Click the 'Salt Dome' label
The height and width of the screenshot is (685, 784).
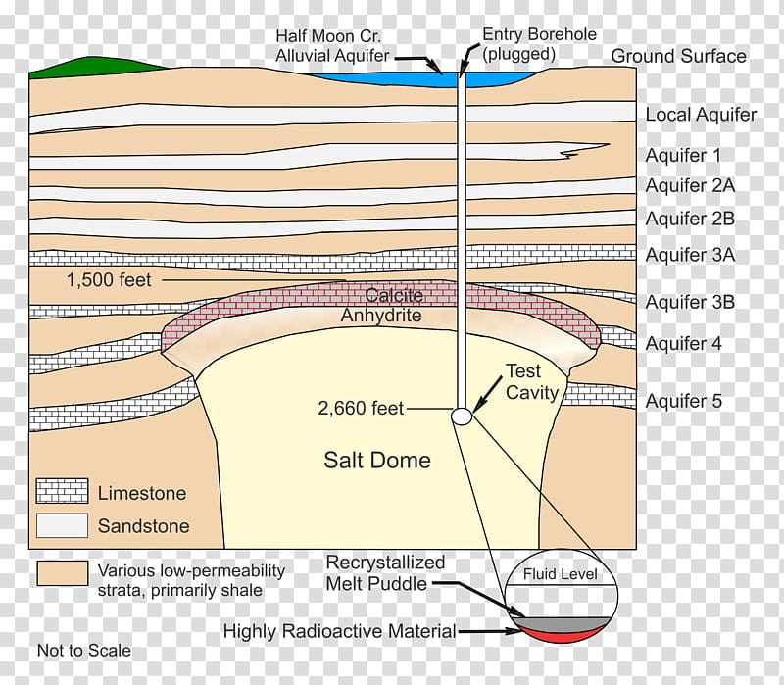point(377,460)
